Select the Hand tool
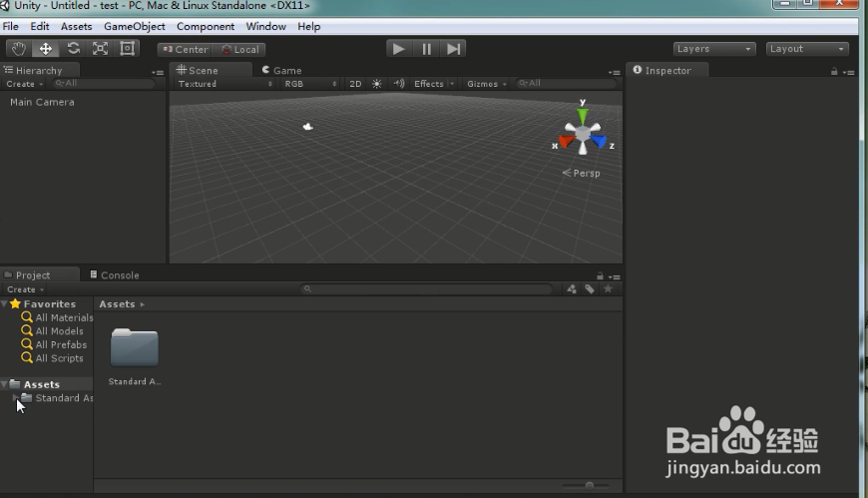Image resolution: width=868 pixels, height=498 pixels. (19, 49)
